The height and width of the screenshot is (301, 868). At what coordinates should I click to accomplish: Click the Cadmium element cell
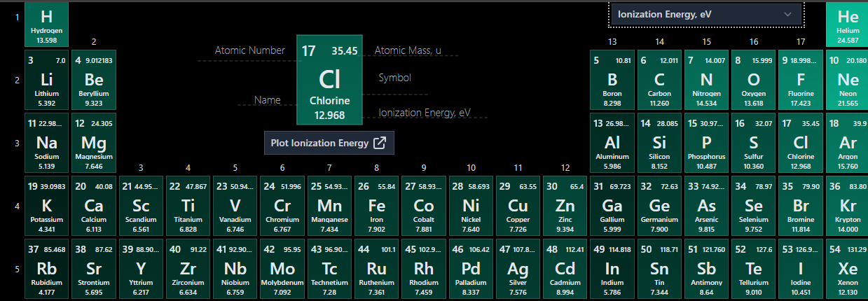click(x=565, y=269)
